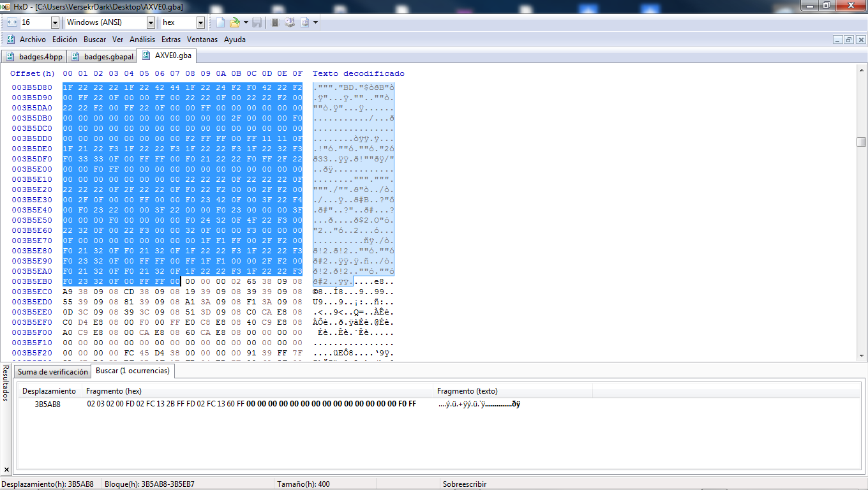The height and width of the screenshot is (490, 868).
Task: Click the Open disk image icon
Action: pyautogui.click(x=304, y=22)
